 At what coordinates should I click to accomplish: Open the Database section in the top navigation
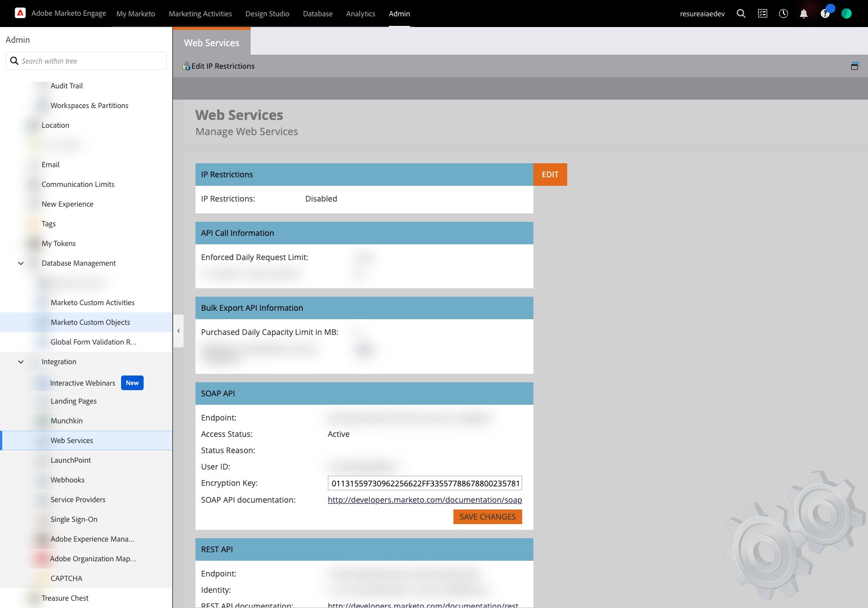coord(318,14)
